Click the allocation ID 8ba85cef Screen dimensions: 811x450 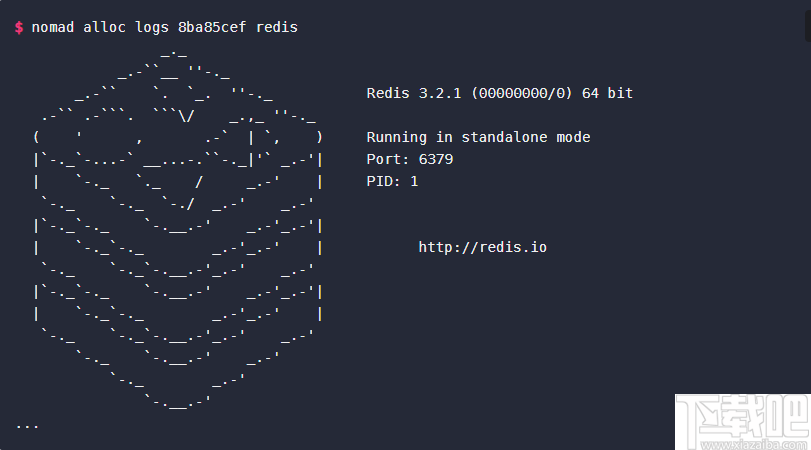tap(212, 28)
